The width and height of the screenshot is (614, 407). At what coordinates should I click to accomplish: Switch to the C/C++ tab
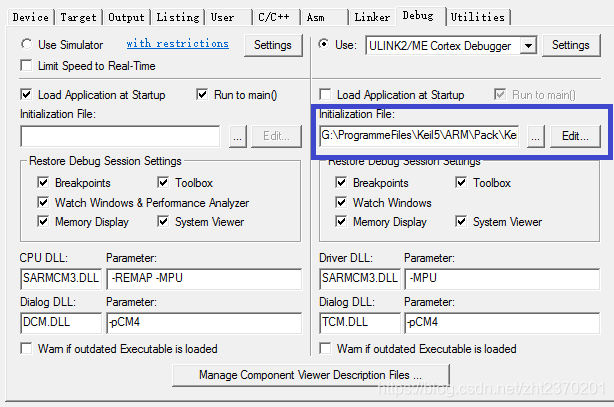[x=276, y=17]
